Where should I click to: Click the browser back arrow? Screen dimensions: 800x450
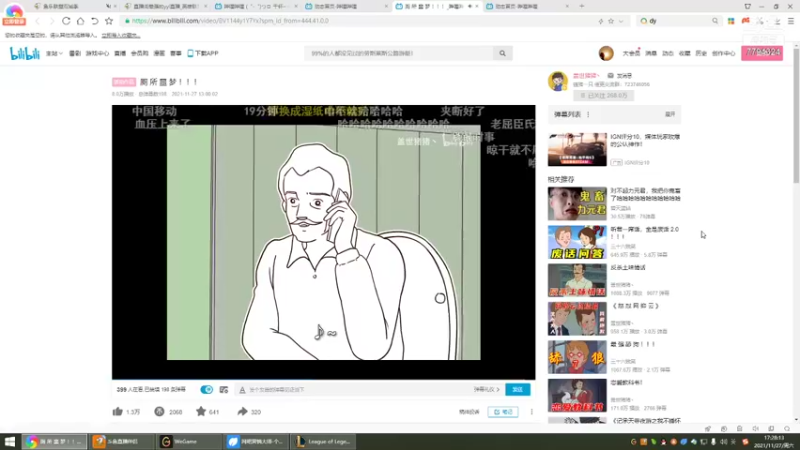click(x=37, y=21)
